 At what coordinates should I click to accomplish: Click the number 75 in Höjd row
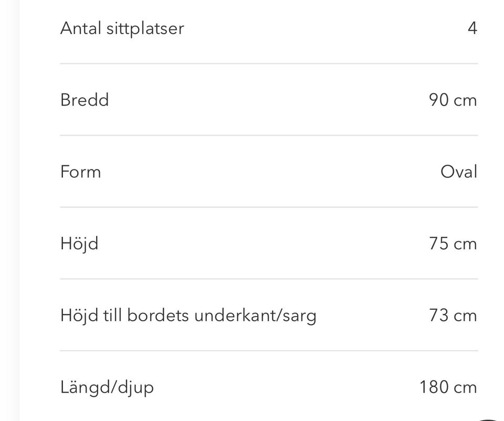[438, 244]
